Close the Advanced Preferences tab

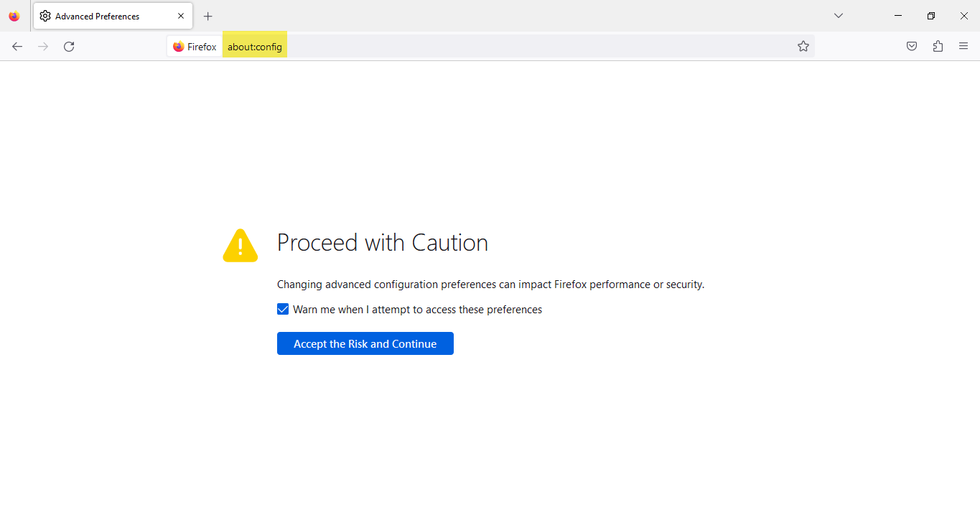181,16
